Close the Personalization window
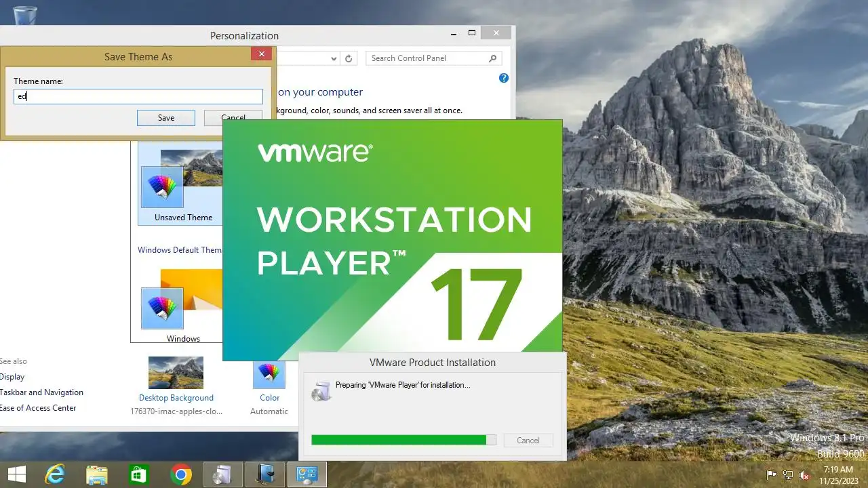This screenshot has height=488, width=868. point(498,33)
